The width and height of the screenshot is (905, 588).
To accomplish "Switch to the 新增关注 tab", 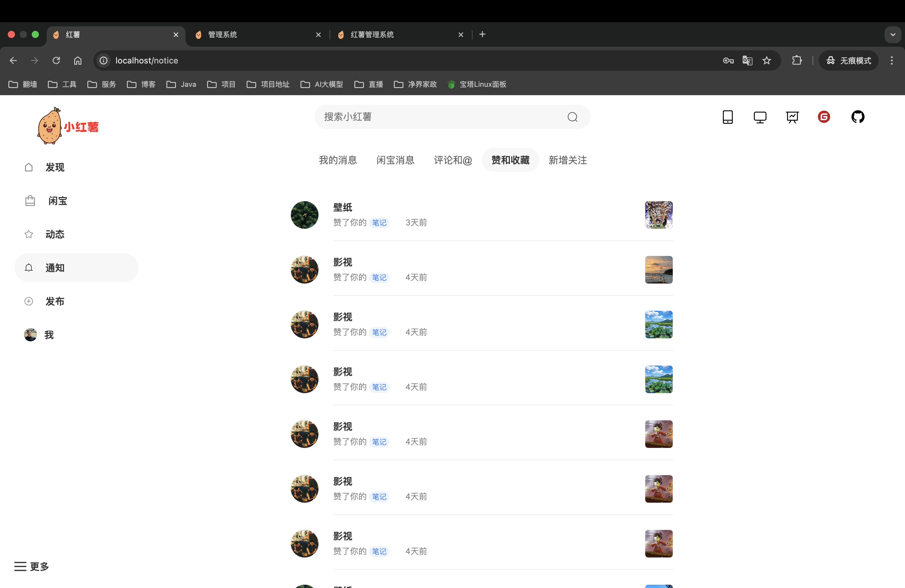I will coord(567,160).
